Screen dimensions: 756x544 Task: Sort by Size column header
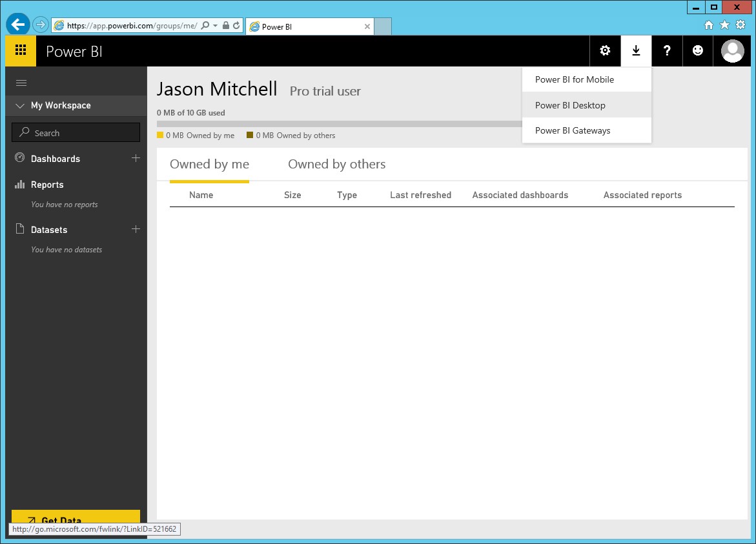pyautogui.click(x=292, y=195)
